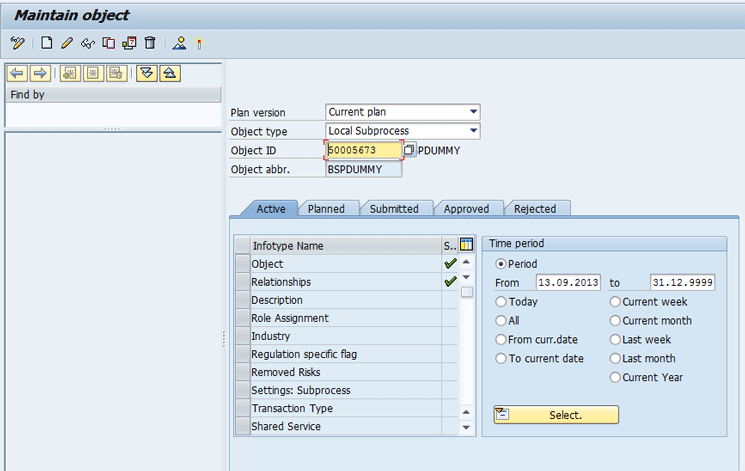
Task: Switch to the Rejected tab
Action: tap(535, 209)
